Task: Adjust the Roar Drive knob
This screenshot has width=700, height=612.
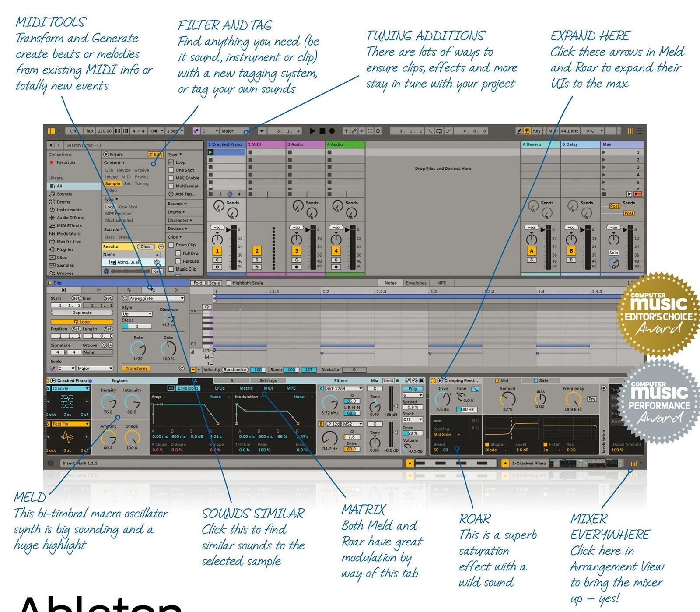Action: click(442, 399)
